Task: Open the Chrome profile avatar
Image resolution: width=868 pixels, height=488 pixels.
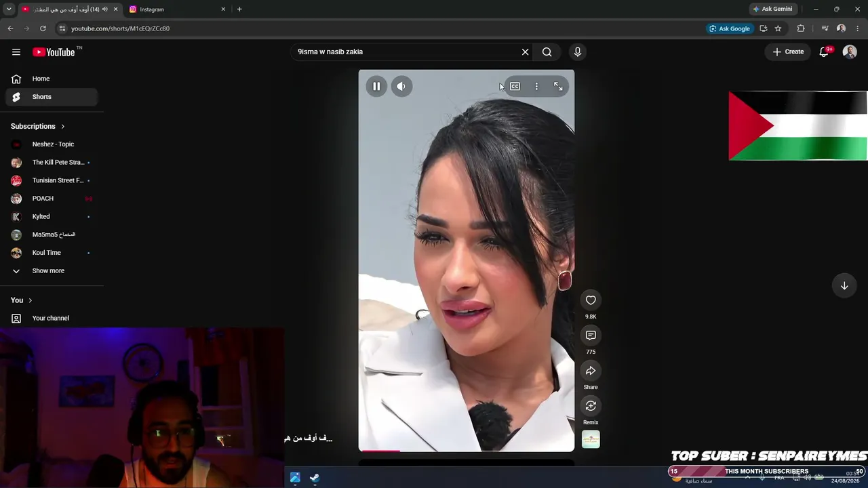Action: pos(841,28)
